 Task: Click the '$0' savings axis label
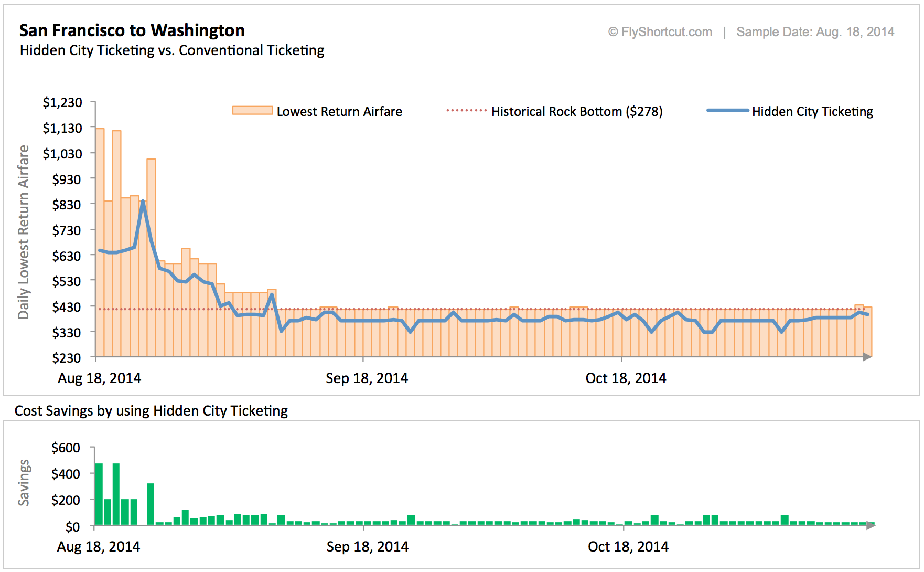[72, 527]
